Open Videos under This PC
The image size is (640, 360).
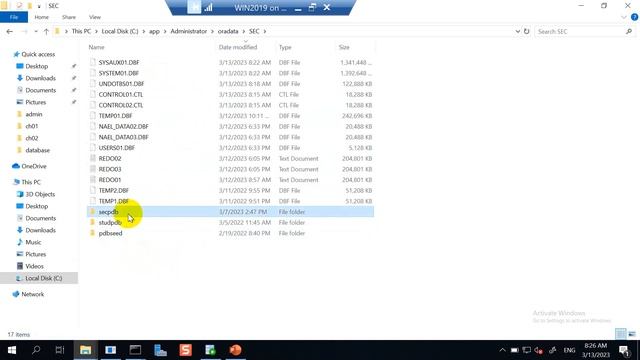coord(34,266)
